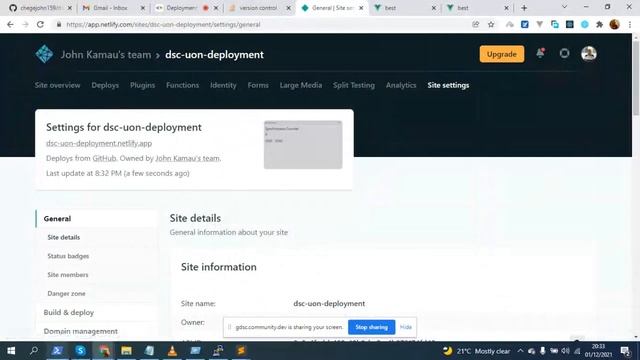This screenshot has width=640, height=360.
Task: Select the Site settings tab
Action: [448, 85]
